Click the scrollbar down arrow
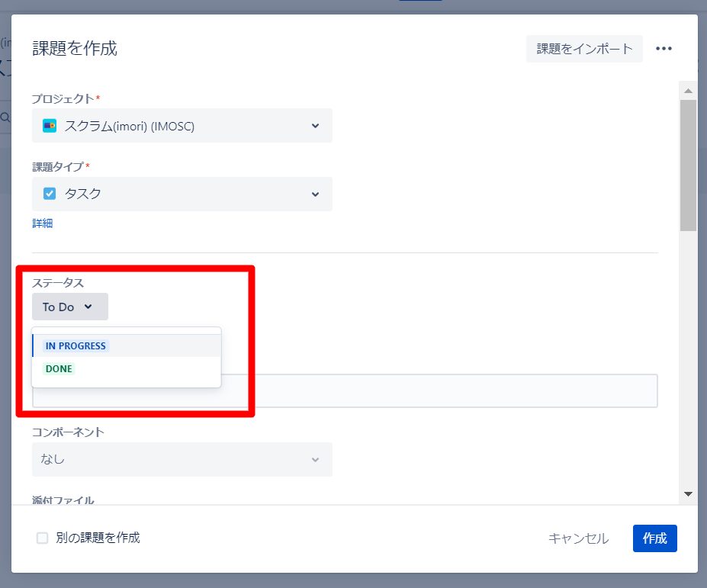The height and width of the screenshot is (588, 707). click(x=688, y=494)
